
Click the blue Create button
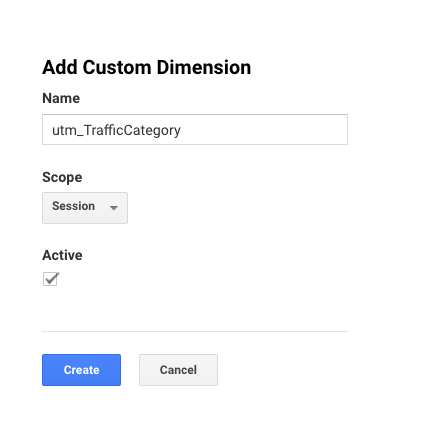[x=81, y=370]
